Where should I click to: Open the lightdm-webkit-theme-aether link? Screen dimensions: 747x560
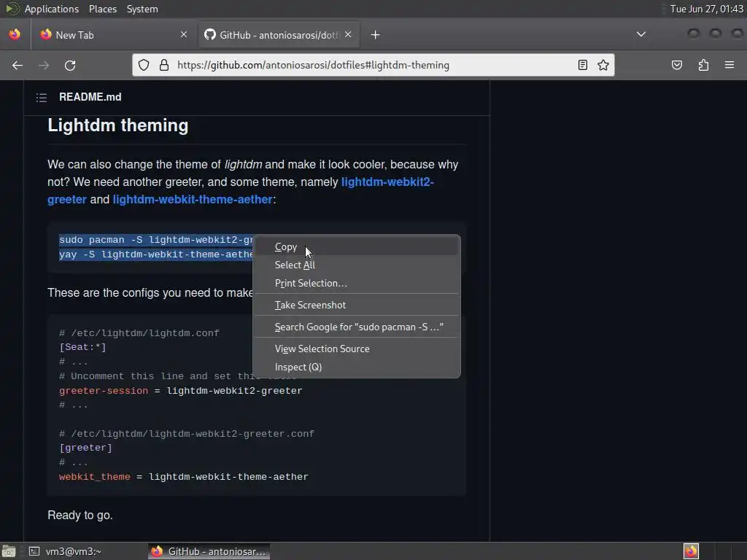(x=193, y=199)
